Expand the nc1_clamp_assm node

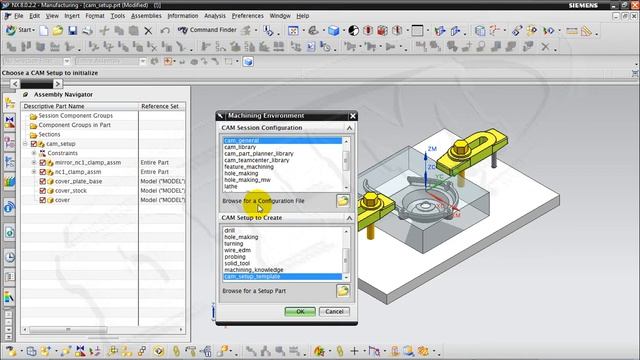(x=34, y=172)
